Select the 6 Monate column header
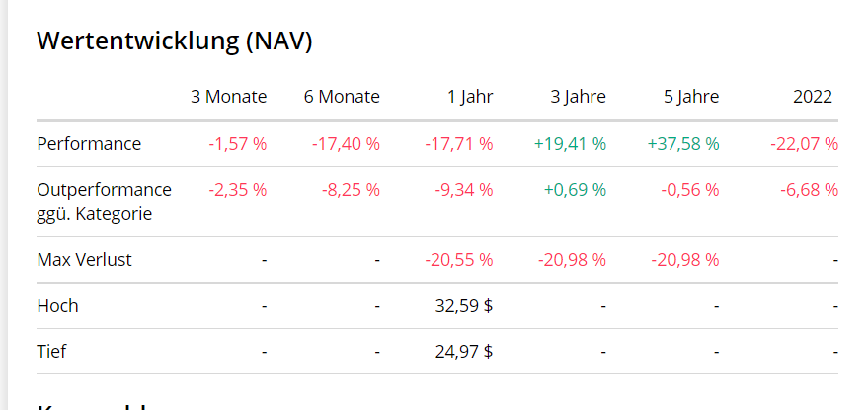The image size is (868, 410). 342,97
